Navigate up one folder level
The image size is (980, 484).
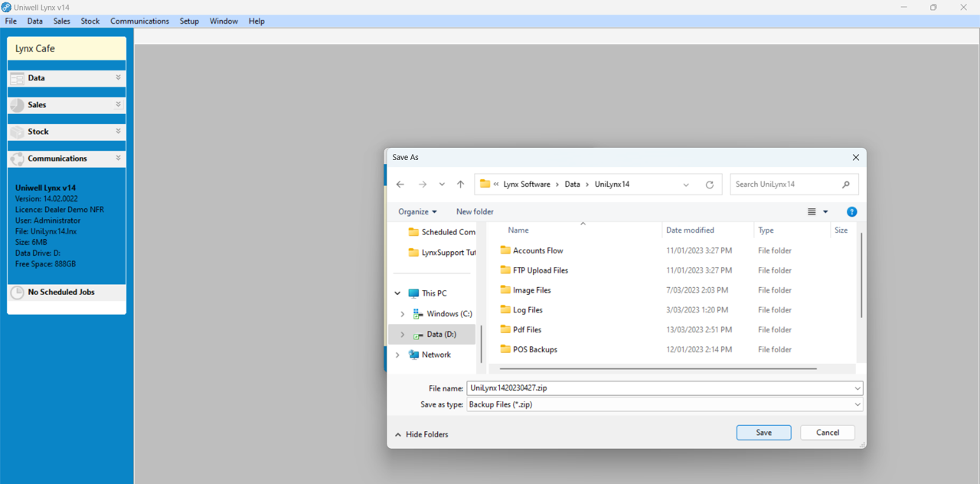click(x=460, y=185)
